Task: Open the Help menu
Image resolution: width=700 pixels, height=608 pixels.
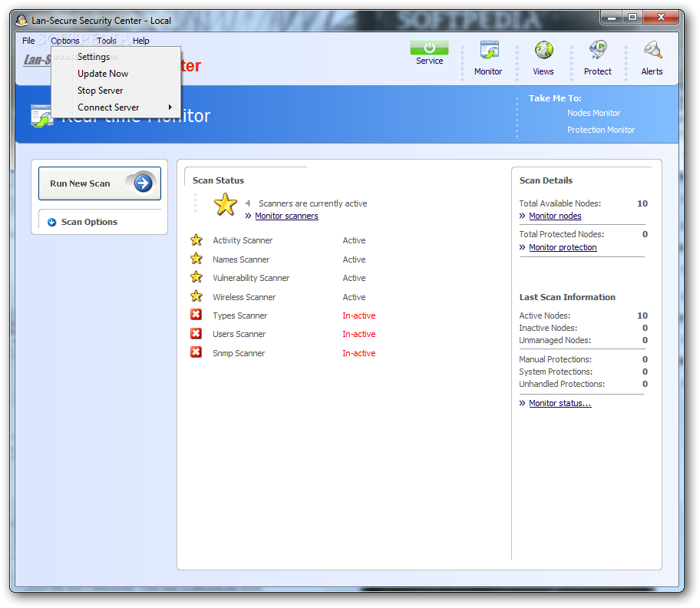Action: (141, 41)
